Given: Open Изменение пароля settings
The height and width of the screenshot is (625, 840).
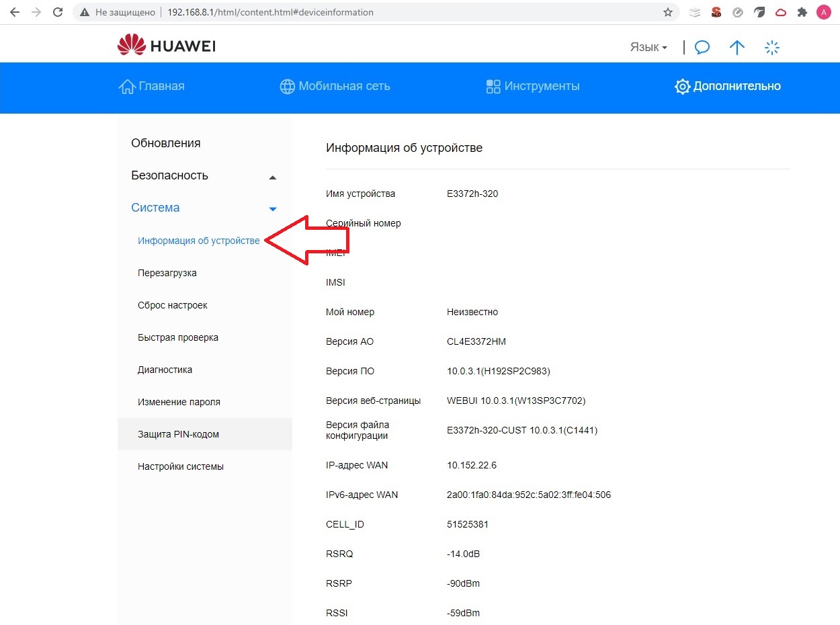Looking at the screenshot, I should click(179, 402).
